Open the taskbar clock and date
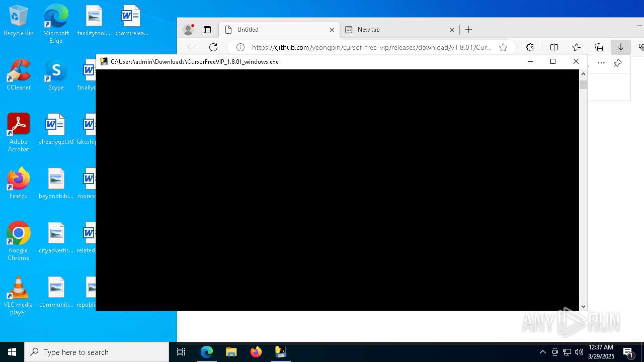The width and height of the screenshot is (644, 362). pos(601,352)
